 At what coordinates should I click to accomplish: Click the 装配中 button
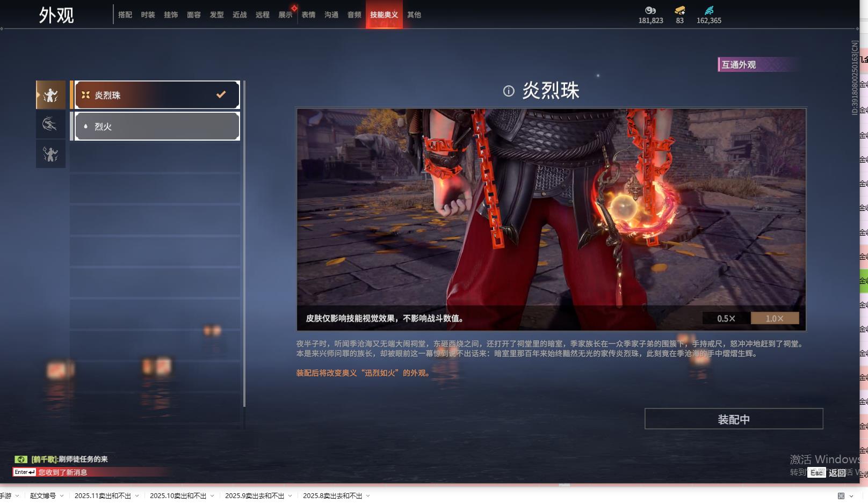click(x=734, y=419)
